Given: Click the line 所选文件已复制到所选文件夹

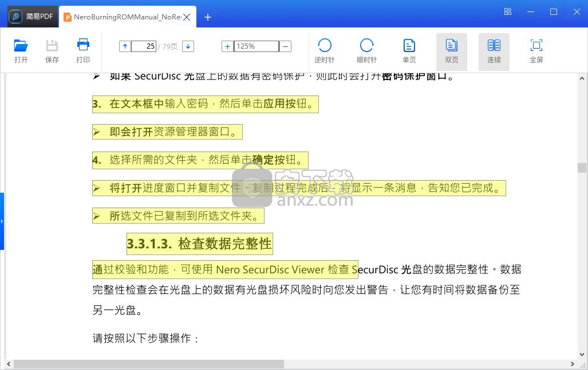Looking at the screenshot, I should (x=178, y=216).
